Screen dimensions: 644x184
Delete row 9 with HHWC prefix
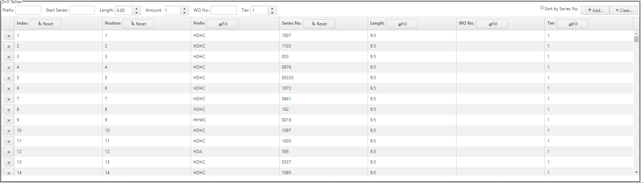click(9, 120)
